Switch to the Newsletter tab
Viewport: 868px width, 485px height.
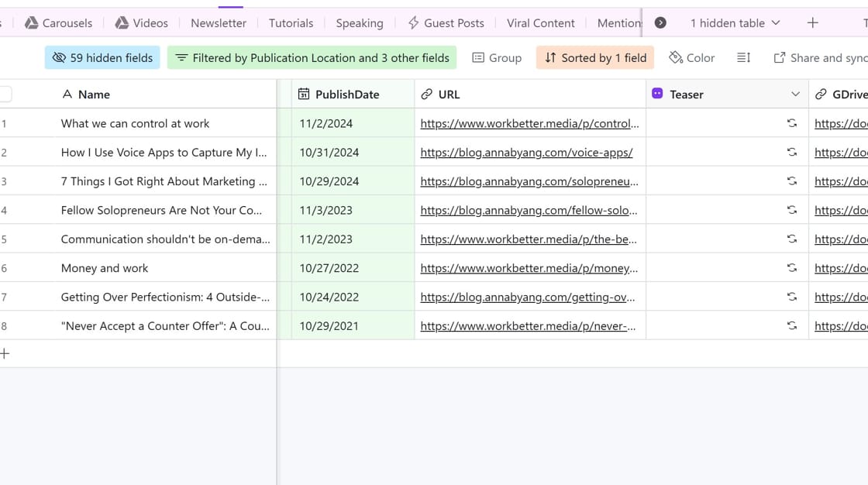(218, 22)
